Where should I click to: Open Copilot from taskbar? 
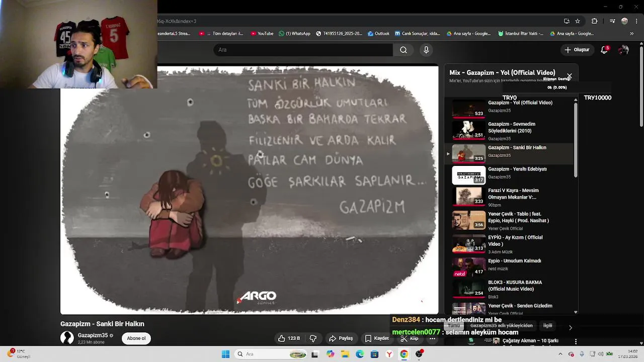coord(330,354)
